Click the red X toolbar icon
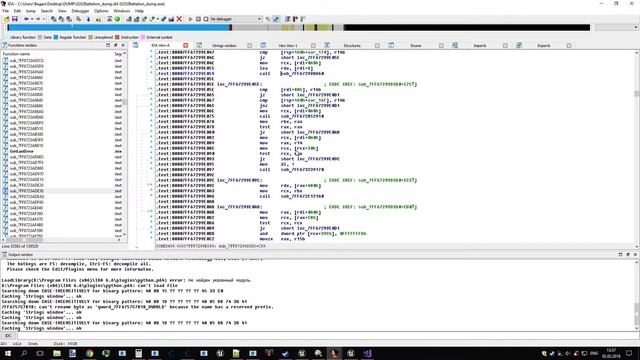Screen dimensions: 640x360 point(179,19)
